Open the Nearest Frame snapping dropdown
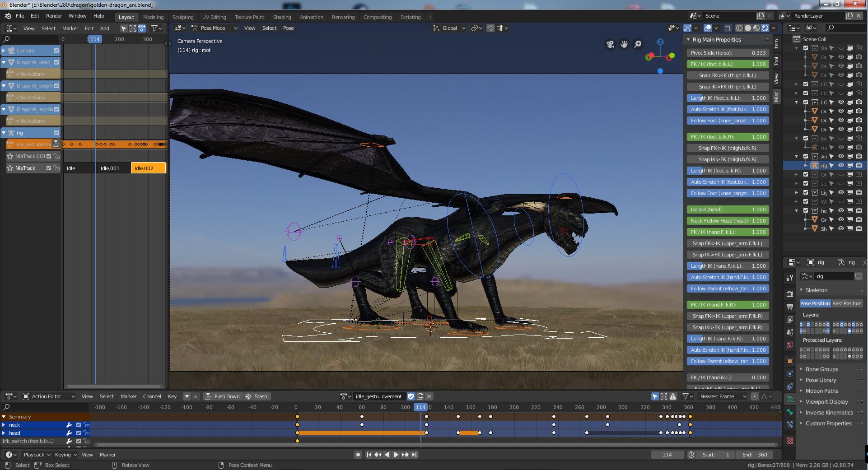Viewport: 868px width, 470px height. tap(722, 396)
